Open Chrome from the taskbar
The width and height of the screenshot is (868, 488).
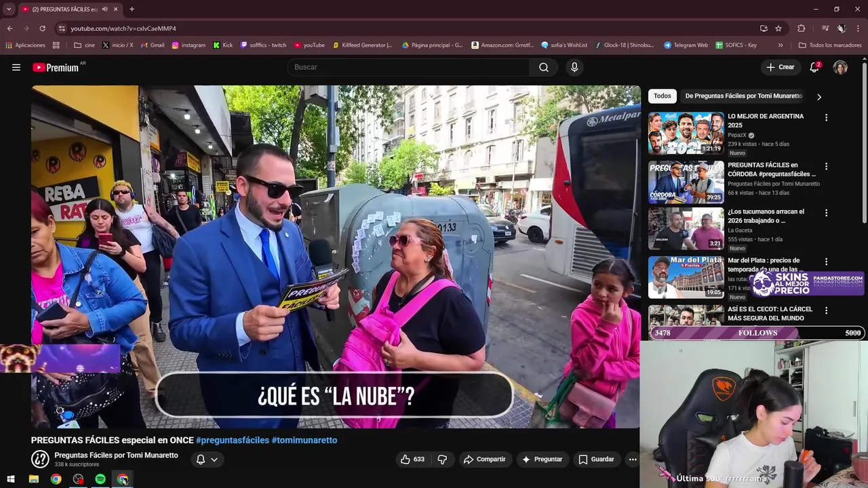(56, 479)
